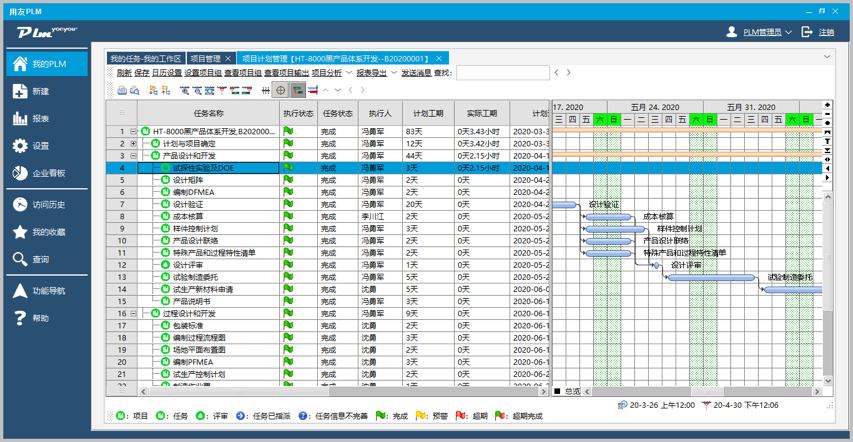Toggle the crosshair target toolbar button
853x442 pixels.
(x=280, y=91)
